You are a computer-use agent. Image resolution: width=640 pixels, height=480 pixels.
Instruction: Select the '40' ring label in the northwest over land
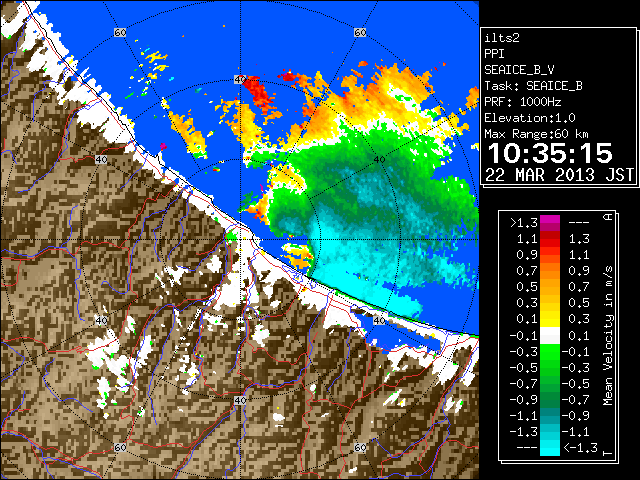(x=101, y=160)
